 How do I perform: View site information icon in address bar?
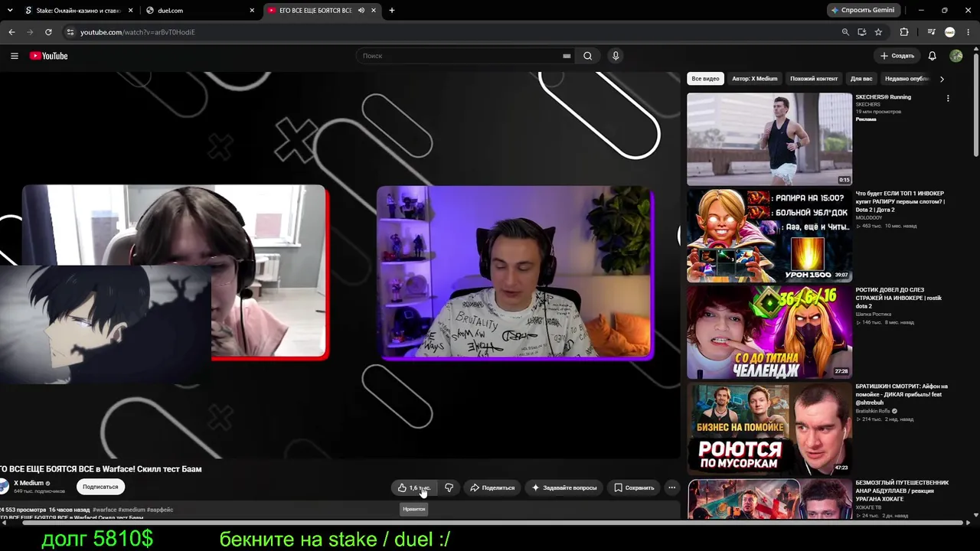pyautogui.click(x=70, y=32)
